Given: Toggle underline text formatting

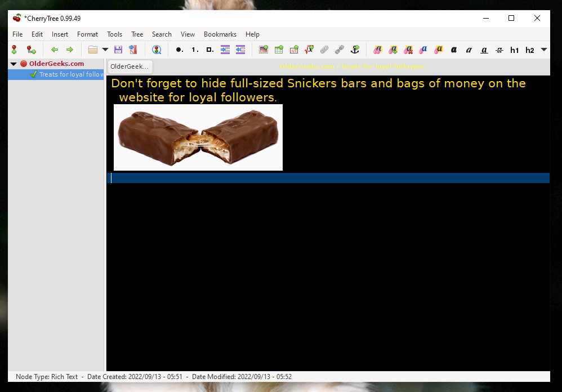Looking at the screenshot, I should [x=484, y=50].
